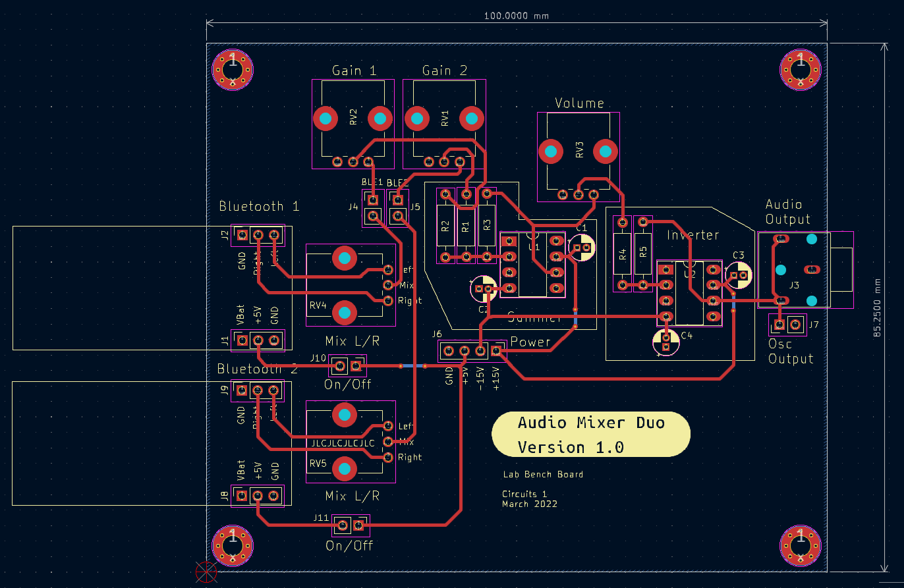Click the 'Gain 1' silkscreen label
904x588 pixels.
pyautogui.click(x=354, y=70)
